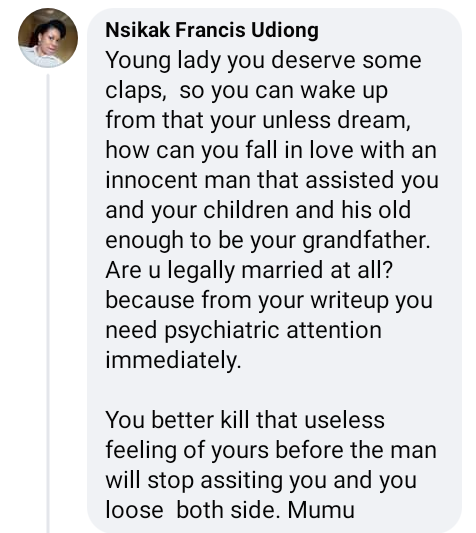Click the word 'immediately.' in the comment
Screen dimensions: 476x533
[173, 360]
